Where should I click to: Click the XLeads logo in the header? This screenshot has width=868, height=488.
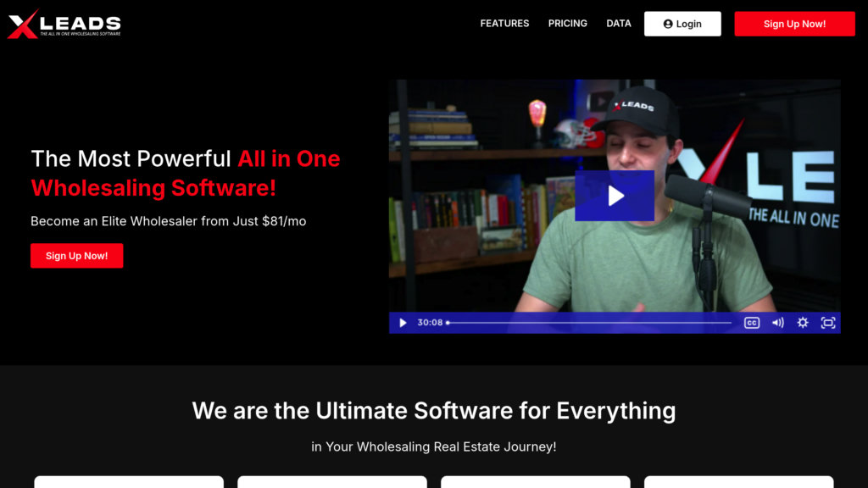64,24
